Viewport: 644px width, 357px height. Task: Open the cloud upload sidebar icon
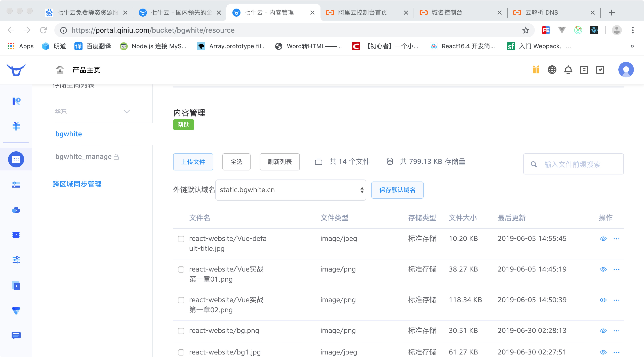[16, 210]
